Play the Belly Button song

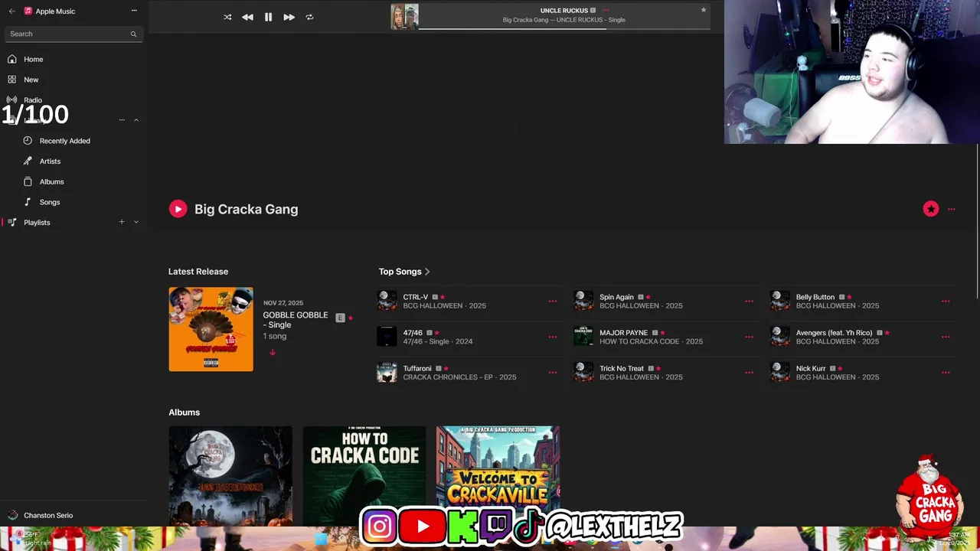click(815, 297)
